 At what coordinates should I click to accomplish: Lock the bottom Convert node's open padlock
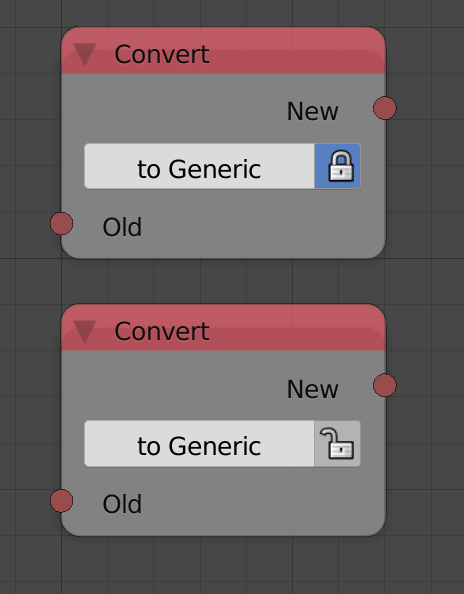(337, 443)
